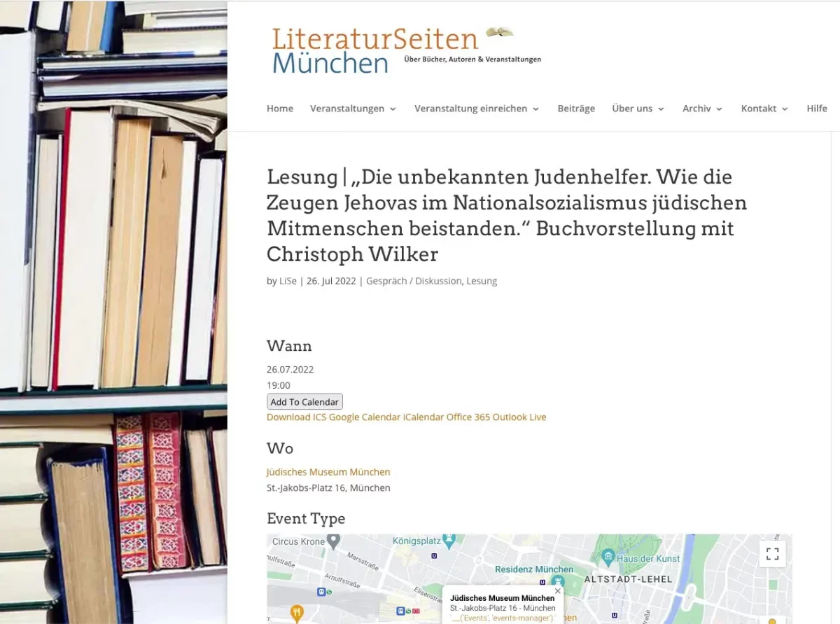Toggle fullscreen view on the map
The width and height of the screenshot is (840, 624).
(x=772, y=554)
